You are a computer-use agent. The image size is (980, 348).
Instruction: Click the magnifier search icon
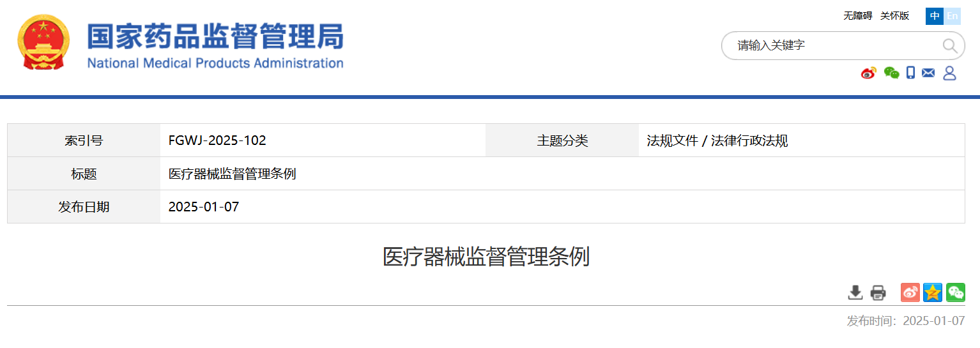click(949, 46)
